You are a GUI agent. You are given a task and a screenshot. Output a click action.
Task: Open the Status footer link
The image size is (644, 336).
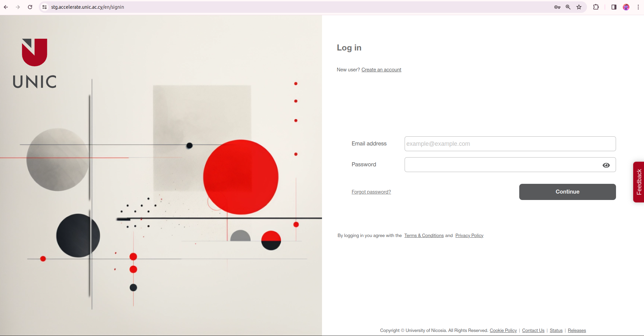pos(556,330)
